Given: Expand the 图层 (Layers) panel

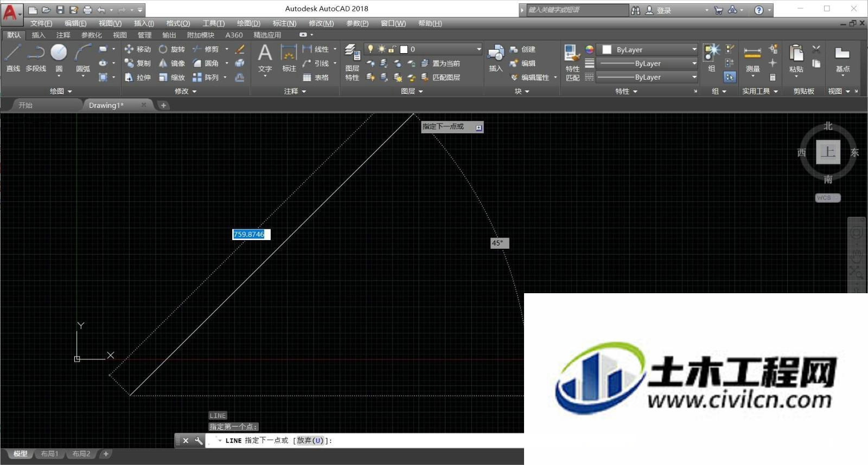Looking at the screenshot, I should tap(412, 91).
